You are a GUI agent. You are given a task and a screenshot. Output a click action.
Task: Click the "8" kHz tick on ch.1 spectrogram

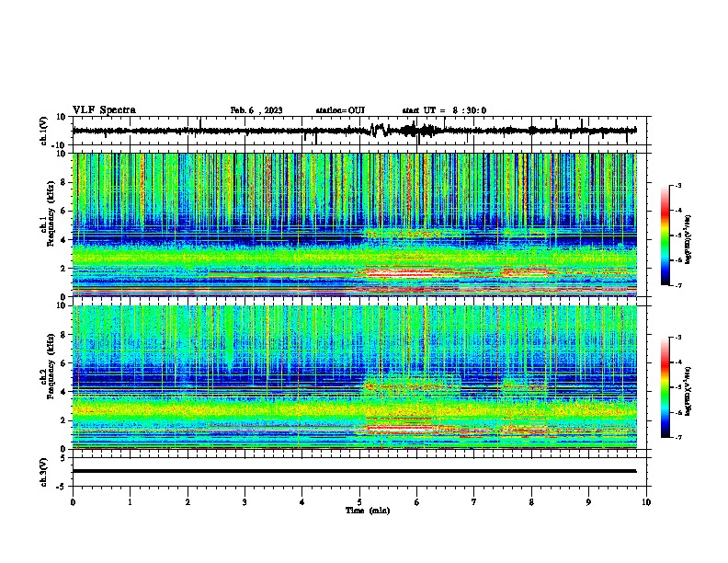point(64,182)
